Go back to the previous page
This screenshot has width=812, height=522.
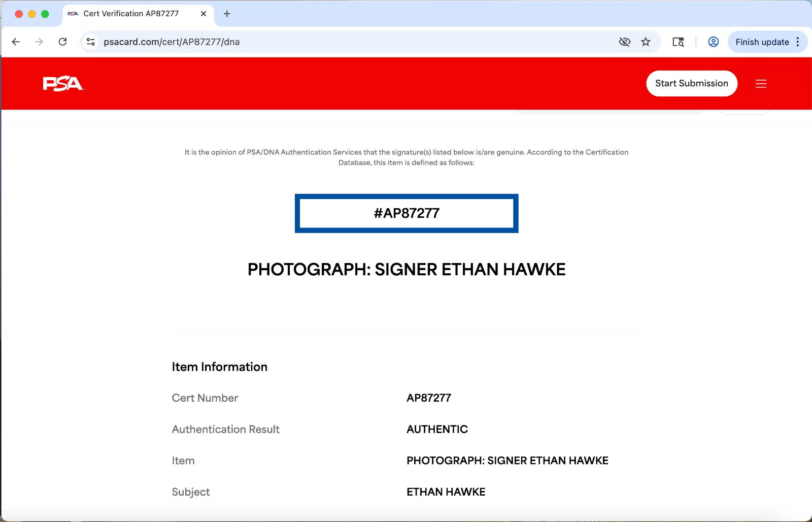tap(16, 42)
